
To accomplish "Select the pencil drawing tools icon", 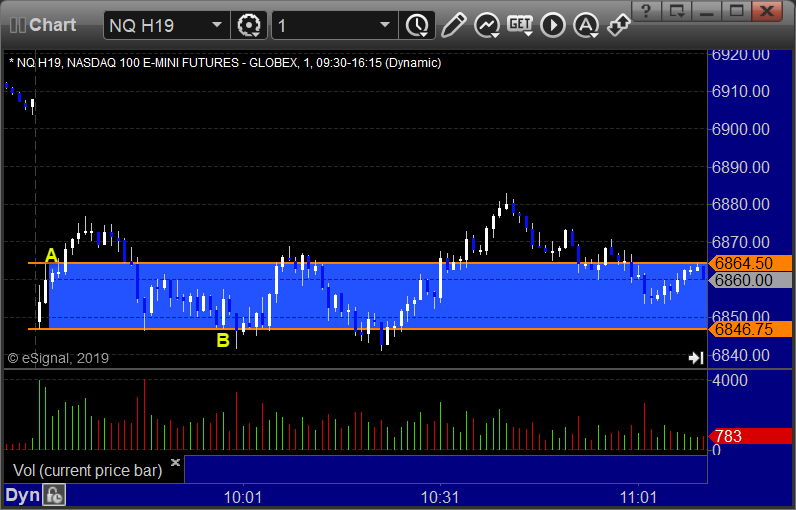I will click(453, 25).
